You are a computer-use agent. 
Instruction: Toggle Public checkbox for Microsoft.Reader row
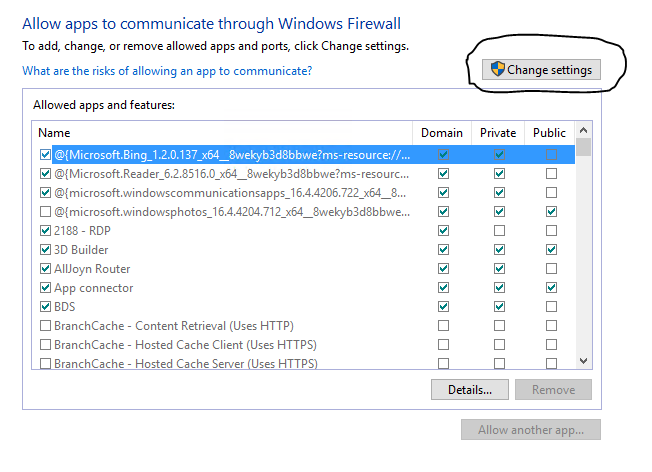[551, 174]
